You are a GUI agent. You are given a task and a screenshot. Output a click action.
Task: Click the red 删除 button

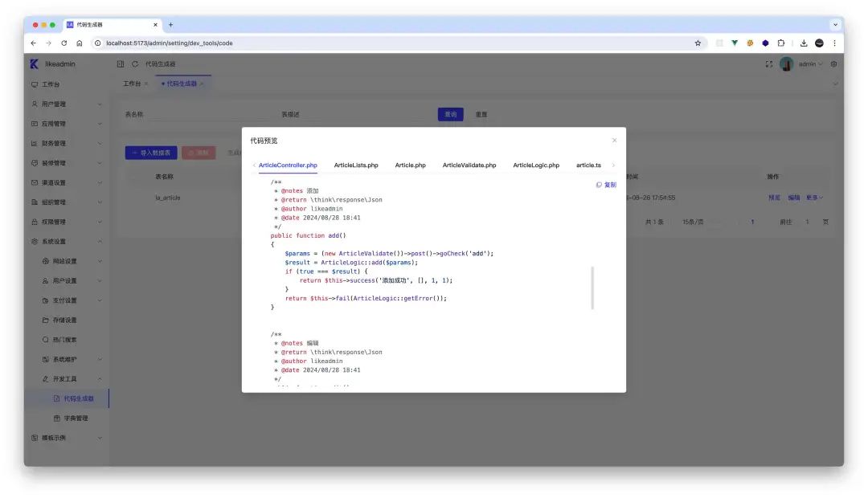tap(199, 153)
